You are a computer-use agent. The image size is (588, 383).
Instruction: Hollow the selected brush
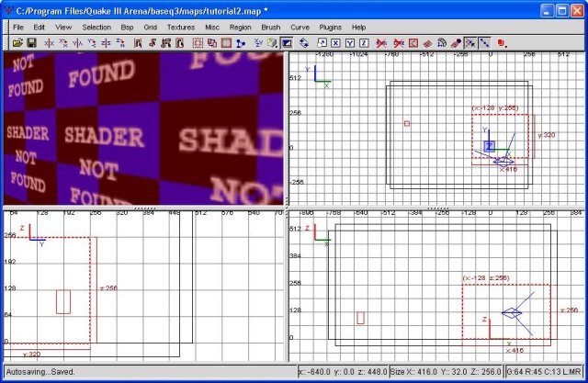tap(226, 43)
